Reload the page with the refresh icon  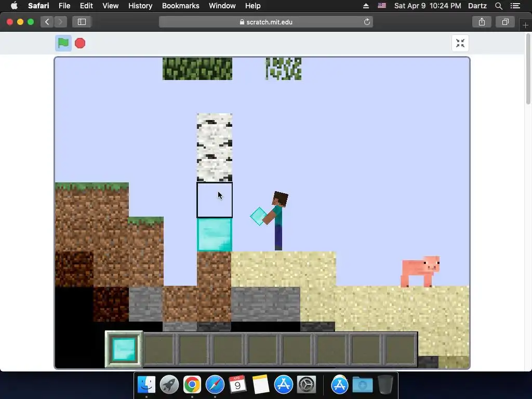(367, 22)
